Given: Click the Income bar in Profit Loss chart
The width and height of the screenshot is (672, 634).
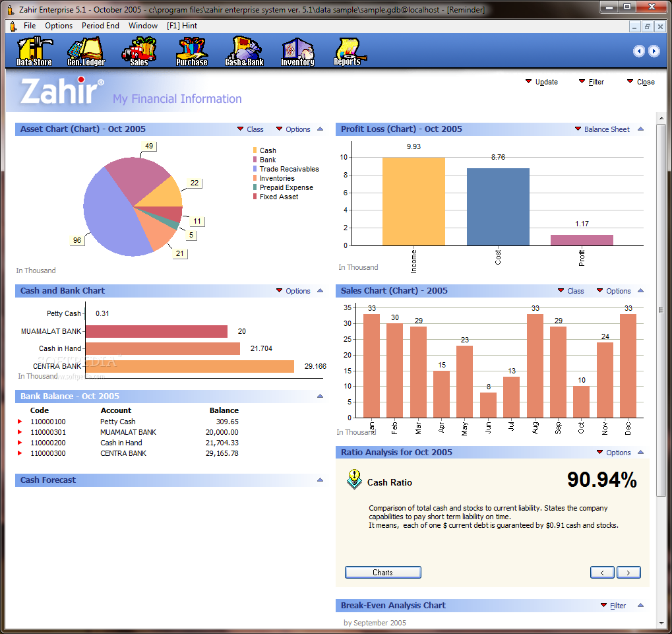Looking at the screenshot, I should 413,201.
